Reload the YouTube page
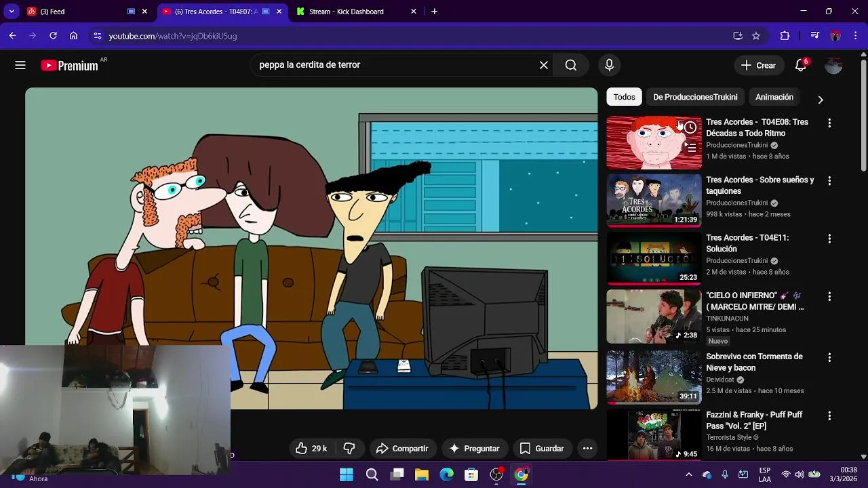This screenshot has width=868, height=488. pyautogui.click(x=53, y=36)
